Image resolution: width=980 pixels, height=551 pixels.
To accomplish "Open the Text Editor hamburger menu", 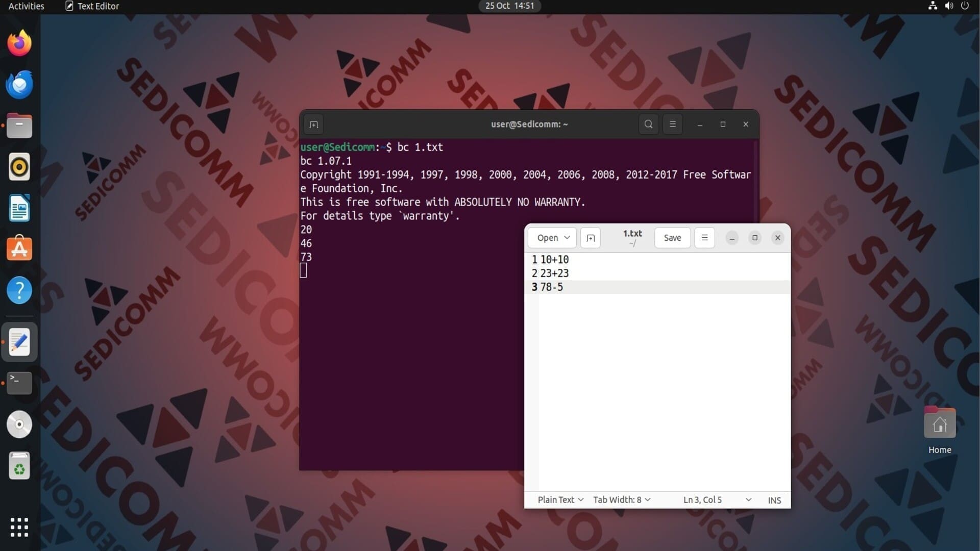I will 704,238.
